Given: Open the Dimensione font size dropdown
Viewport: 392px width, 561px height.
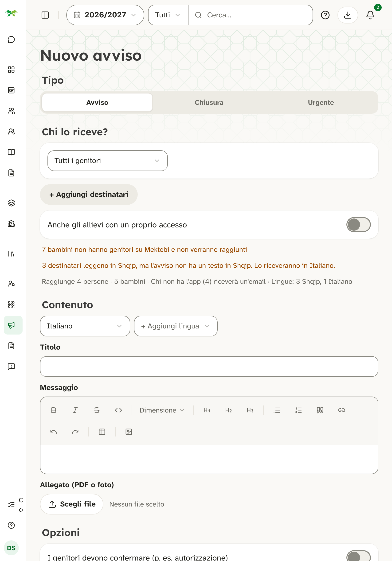Looking at the screenshot, I should pyautogui.click(x=162, y=410).
